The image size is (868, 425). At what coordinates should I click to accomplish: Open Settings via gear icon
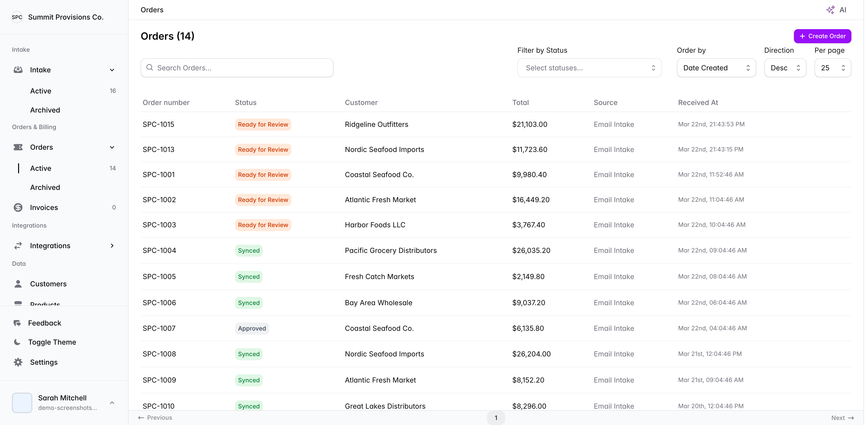click(x=18, y=362)
